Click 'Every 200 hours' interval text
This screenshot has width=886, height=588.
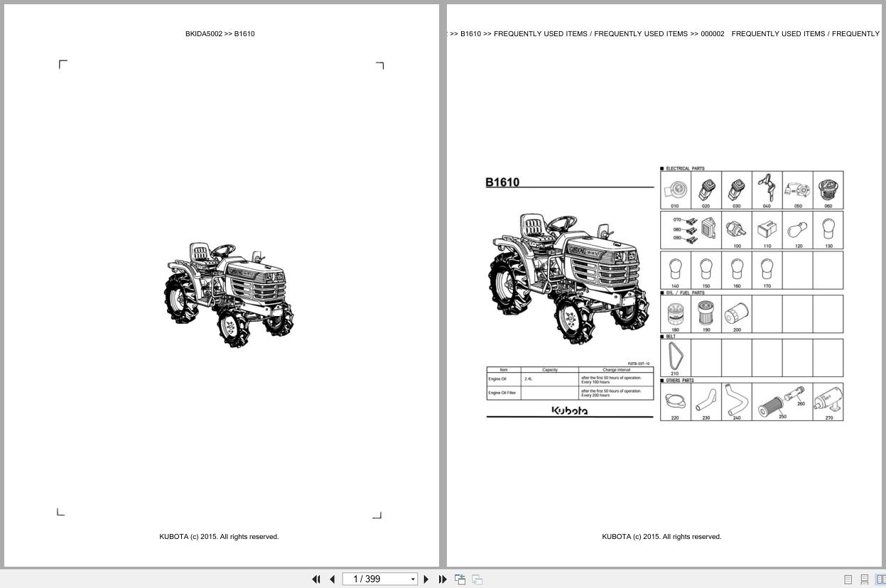[x=595, y=396]
